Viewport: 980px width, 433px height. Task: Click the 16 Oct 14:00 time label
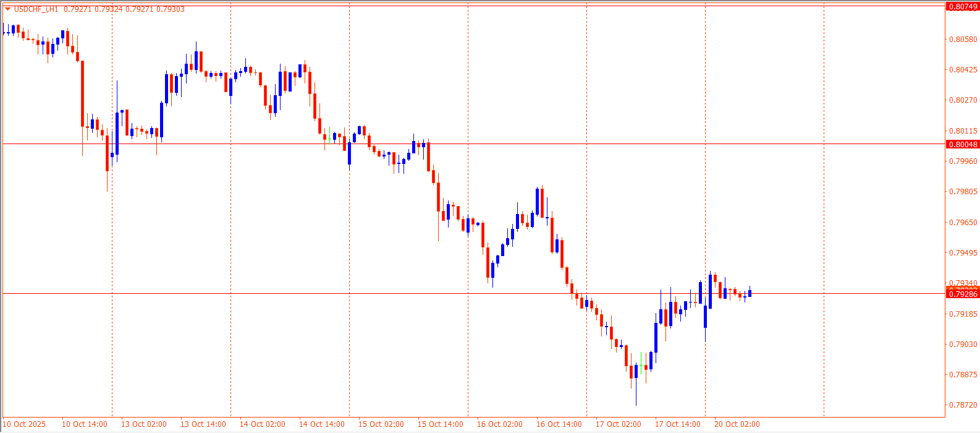[x=559, y=424]
